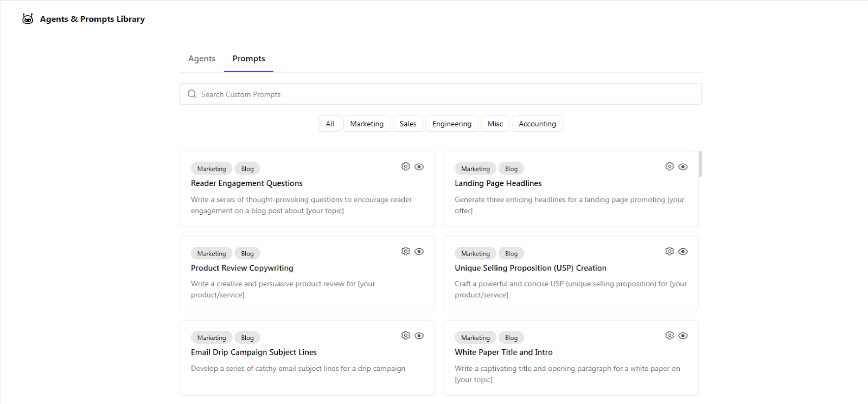
Task: Click the prompt list vertical scrollbar
Action: (700, 164)
